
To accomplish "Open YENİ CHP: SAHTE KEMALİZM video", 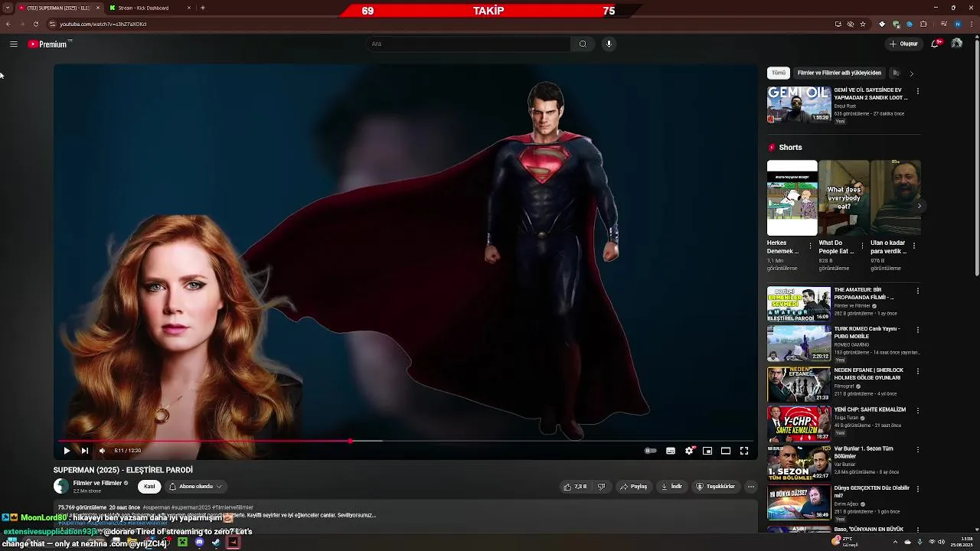I will click(799, 423).
